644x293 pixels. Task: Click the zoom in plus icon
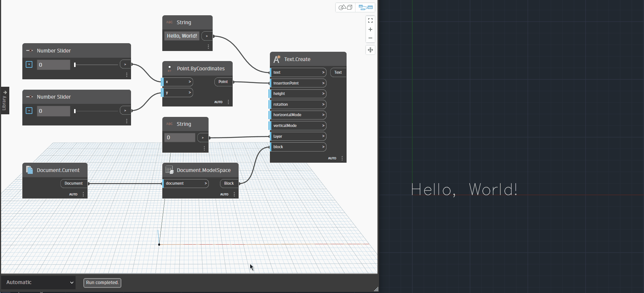click(370, 29)
